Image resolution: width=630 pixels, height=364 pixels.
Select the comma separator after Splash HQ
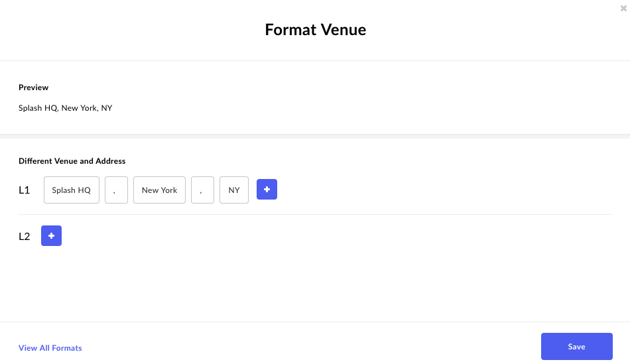coord(117,190)
